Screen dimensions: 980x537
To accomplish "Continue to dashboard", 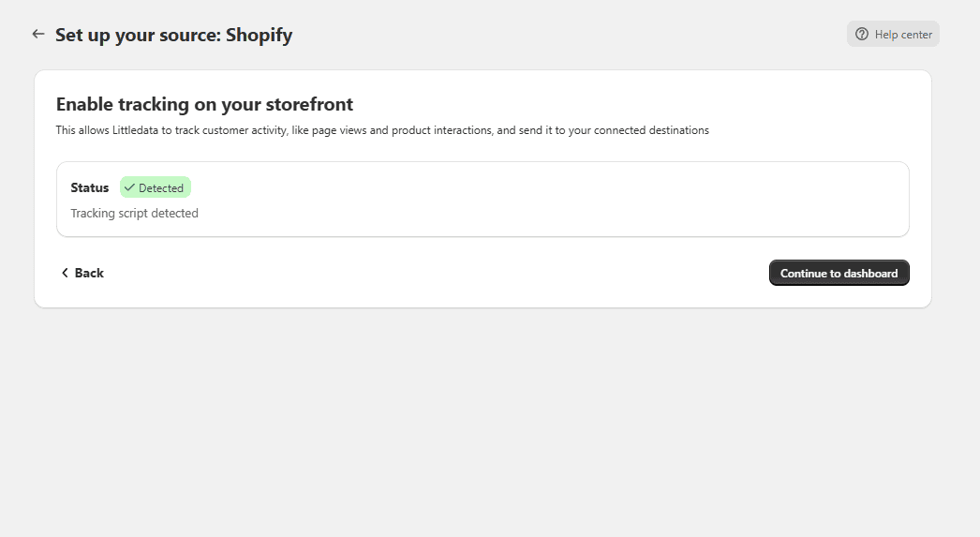I will tap(839, 274).
